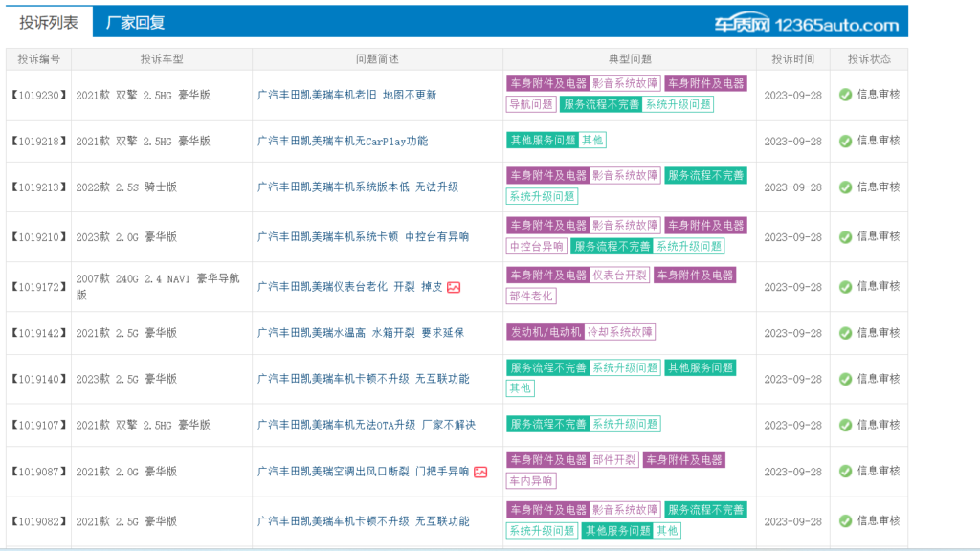Open the 厂家回复 tab
Screen dimensions: 980x551
pyautogui.click(x=135, y=23)
